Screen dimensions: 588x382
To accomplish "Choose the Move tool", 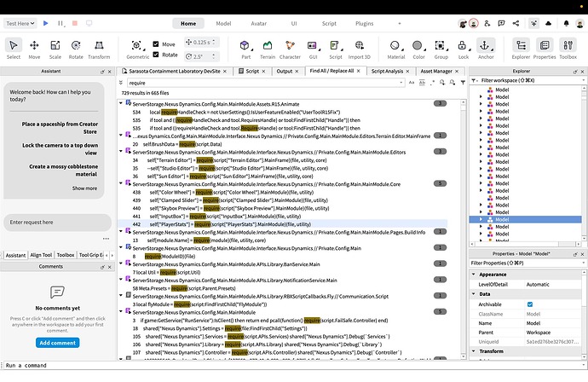I will click(x=34, y=49).
